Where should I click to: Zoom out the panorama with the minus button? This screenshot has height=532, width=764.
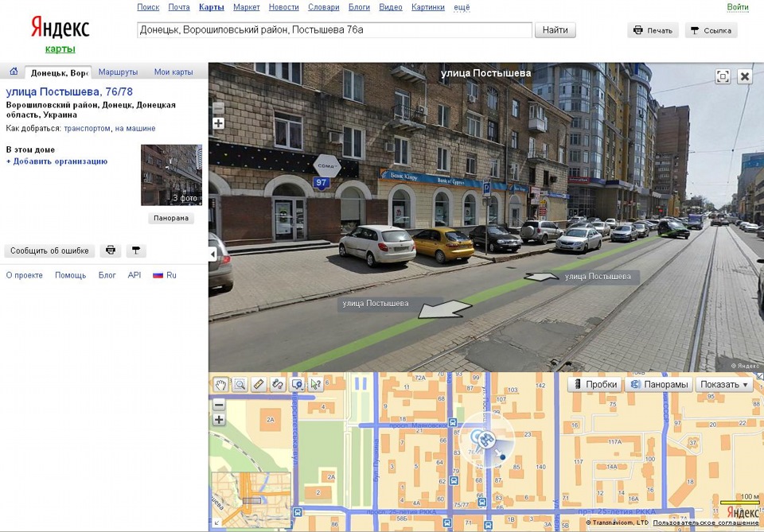pyautogui.click(x=219, y=108)
